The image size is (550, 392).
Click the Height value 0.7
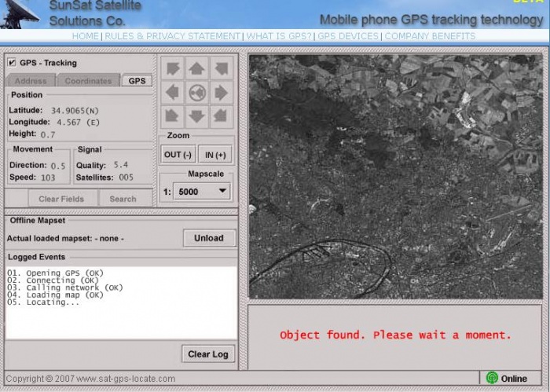(48, 134)
